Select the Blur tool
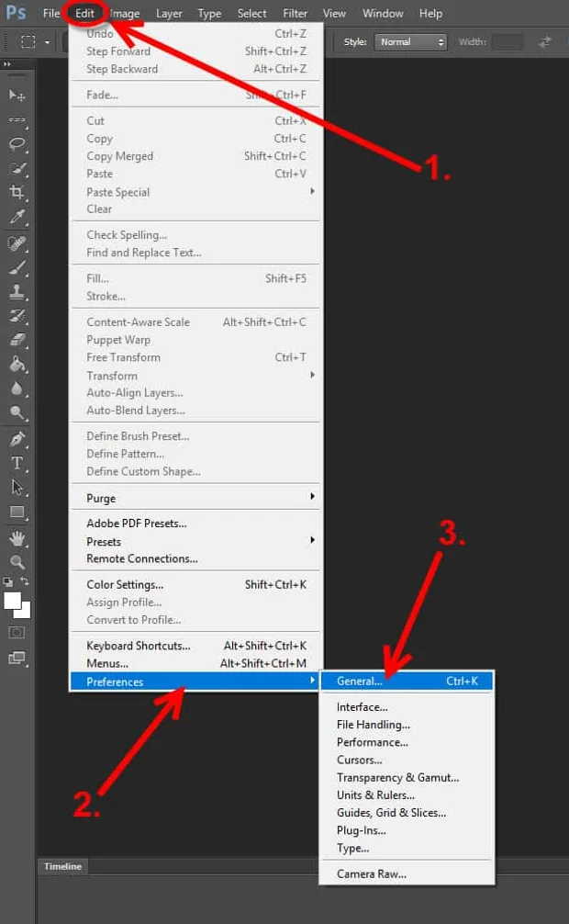 (17, 389)
